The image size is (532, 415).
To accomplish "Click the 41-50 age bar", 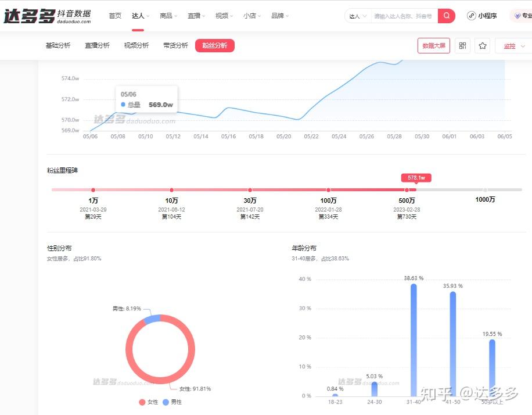I will (x=453, y=344).
